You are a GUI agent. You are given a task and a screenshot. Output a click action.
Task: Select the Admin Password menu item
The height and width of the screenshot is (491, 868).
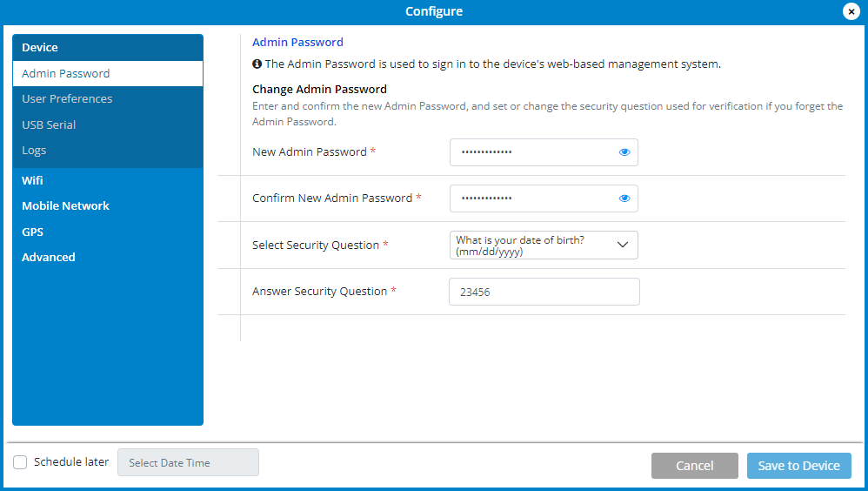66,74
